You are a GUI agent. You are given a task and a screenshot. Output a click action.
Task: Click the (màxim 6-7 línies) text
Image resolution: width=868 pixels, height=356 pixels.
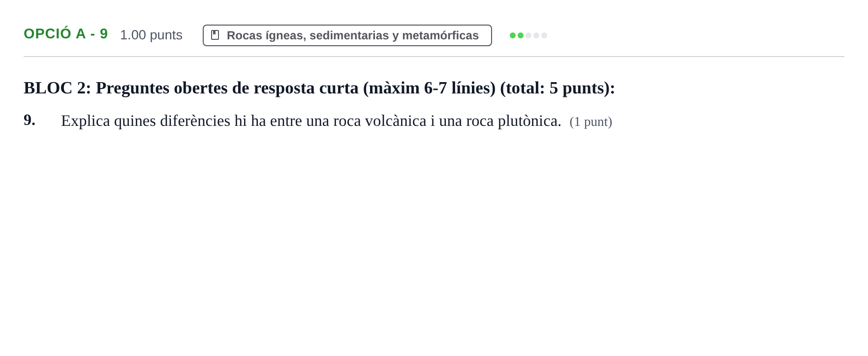click(429, 88)
